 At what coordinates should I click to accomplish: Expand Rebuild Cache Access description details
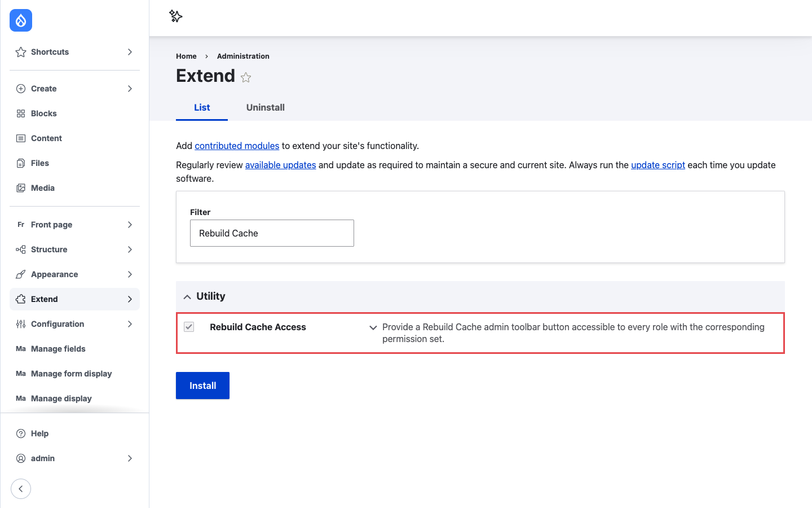click(x=373, y=327)
